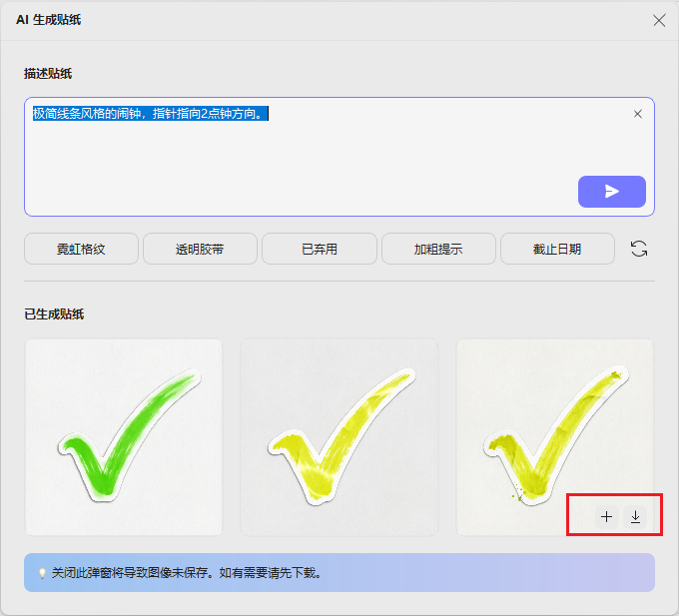
Task: Select the third yellow checkmark sticker
Action: coord(555,437)
